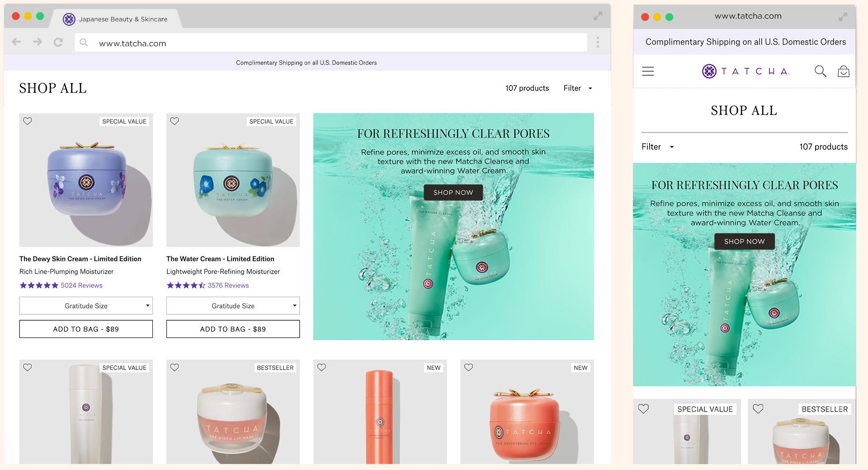
Task: Click the shipping banner in mobile view
Action: point(745,42)
